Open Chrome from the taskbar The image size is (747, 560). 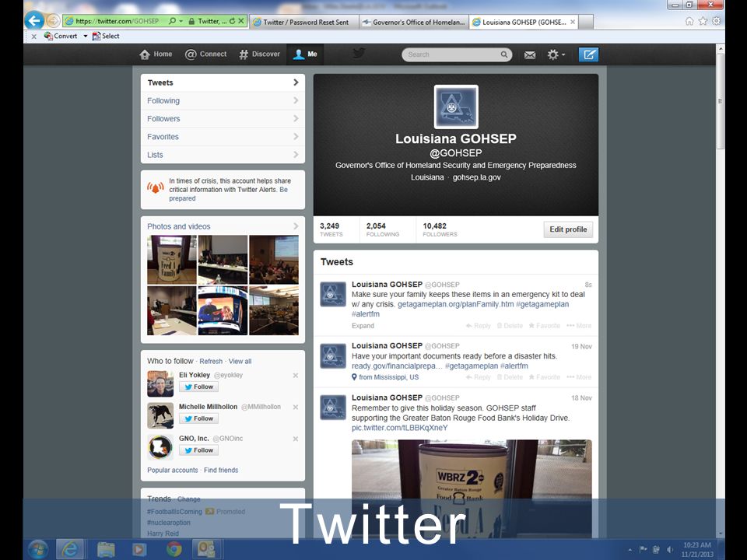pos(174,549)
